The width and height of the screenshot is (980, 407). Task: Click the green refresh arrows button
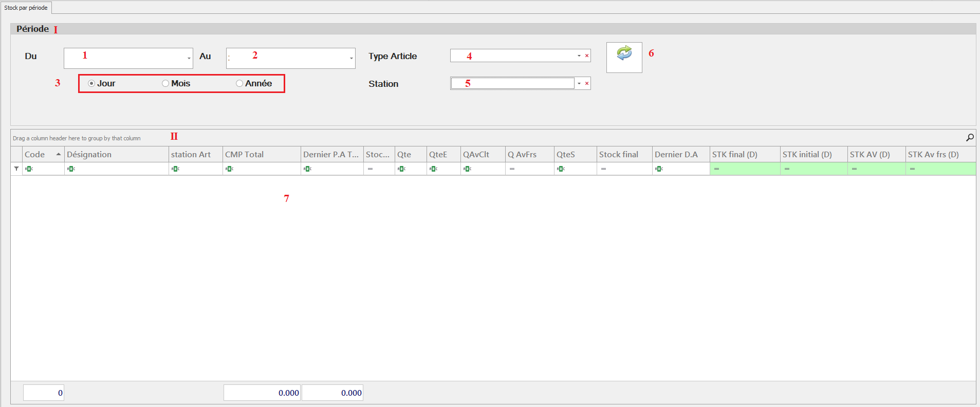624,53
